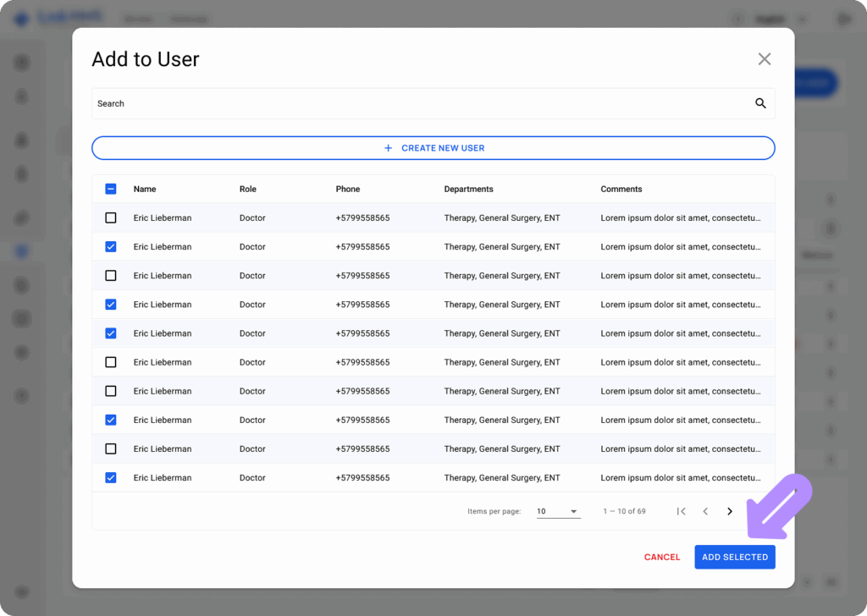Cancel the Add to User dialog
Viewport: 867px width, 616px height.
(x=661, y=557)
